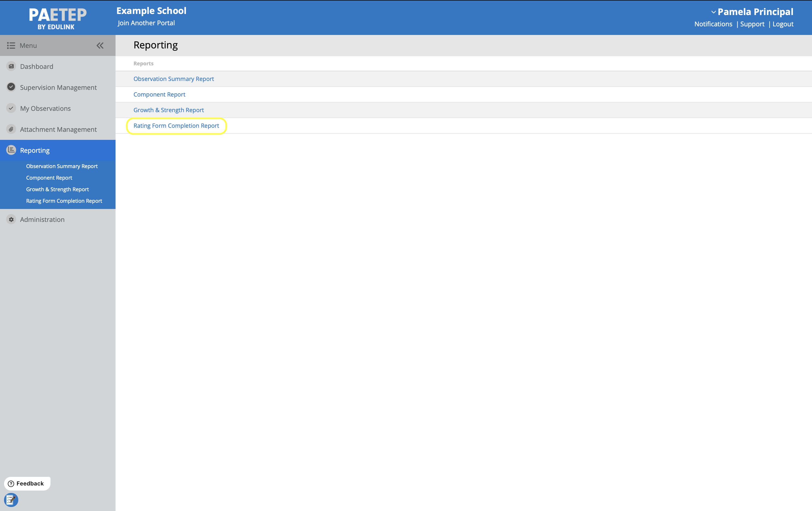Expand the Administration menu section
This screenshot has width=812, height=511.
(x=42, y=219)
